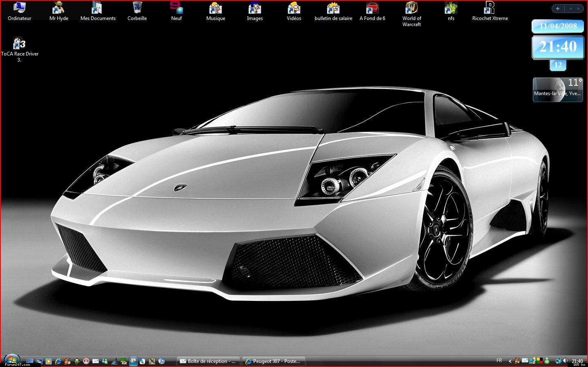Launch Ricochet Xtreme from desktop

(x=490, y=8)
